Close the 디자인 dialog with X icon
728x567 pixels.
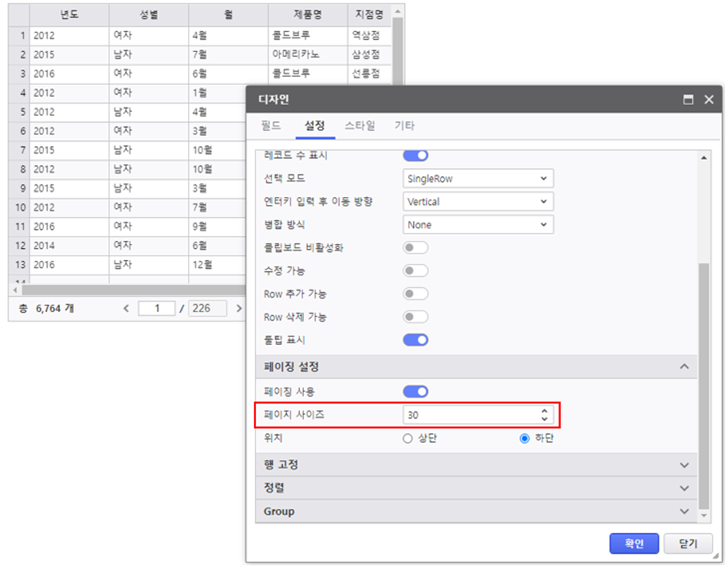(709, 100)
